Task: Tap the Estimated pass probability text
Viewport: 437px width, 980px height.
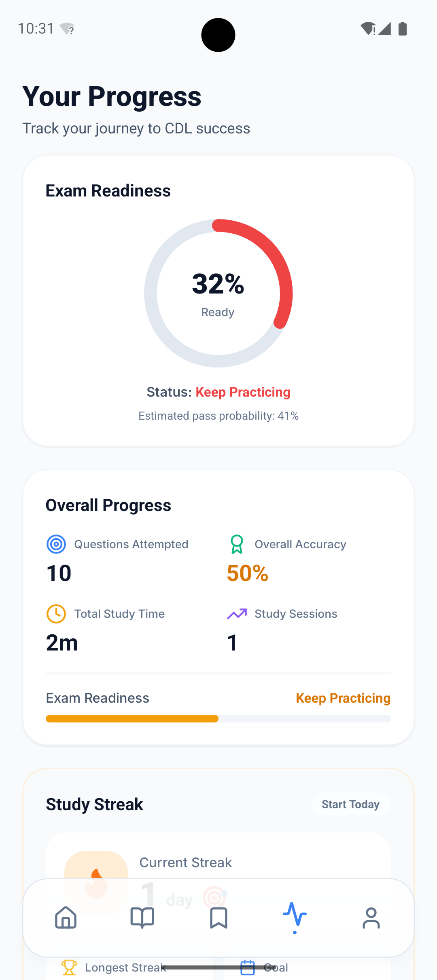Action: (218, 416)
